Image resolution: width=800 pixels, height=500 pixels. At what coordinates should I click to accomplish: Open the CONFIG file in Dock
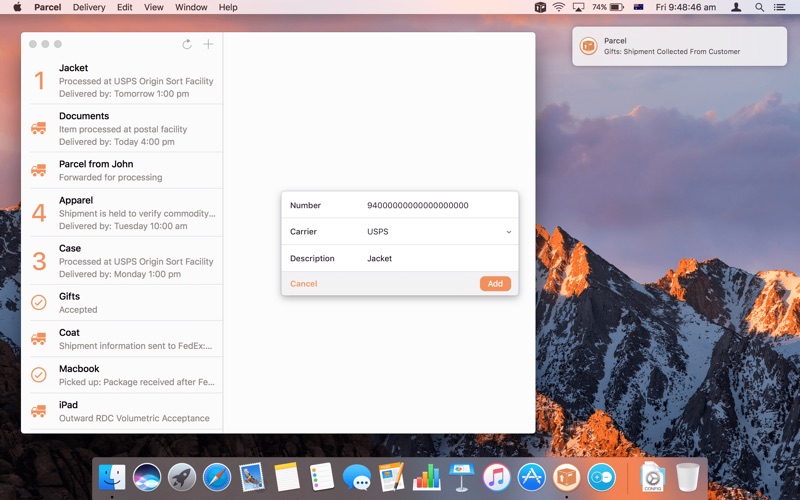click(x=652, y=477)
